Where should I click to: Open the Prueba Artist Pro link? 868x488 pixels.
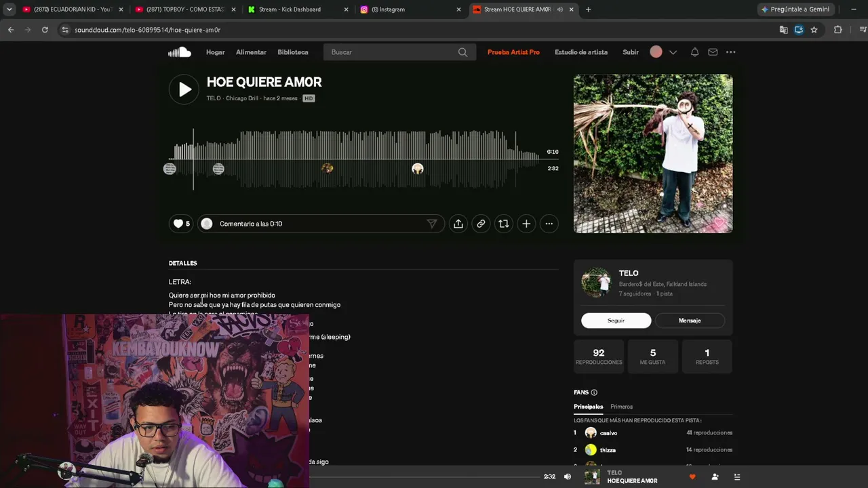pyautogui.click(x=513, y=52)
